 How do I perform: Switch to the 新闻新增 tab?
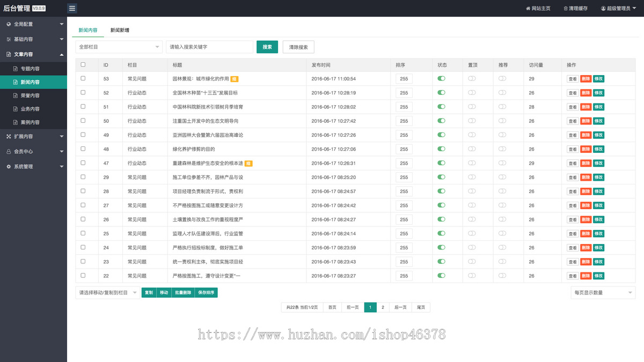(x=120, y=30)
